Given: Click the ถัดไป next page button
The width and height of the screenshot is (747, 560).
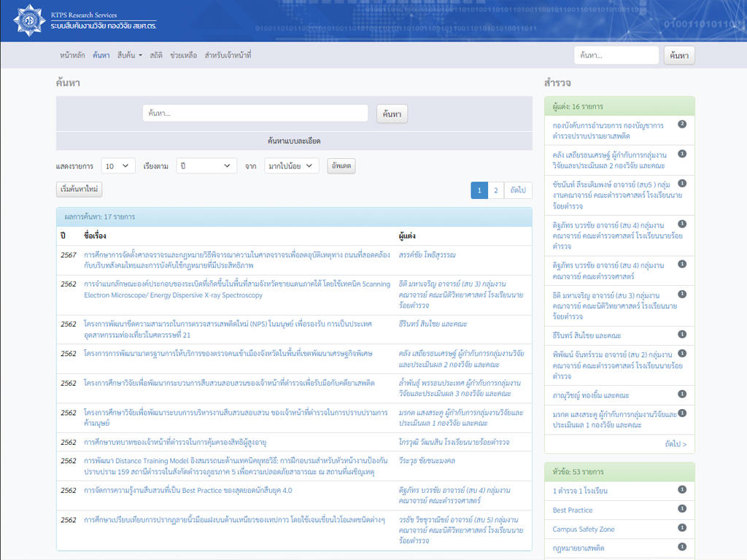Looking at the screenshot, I should coord(518,190).
